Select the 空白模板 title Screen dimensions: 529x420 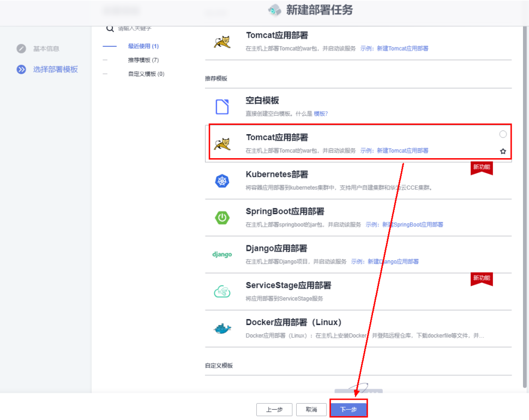(x=262, y=100)
